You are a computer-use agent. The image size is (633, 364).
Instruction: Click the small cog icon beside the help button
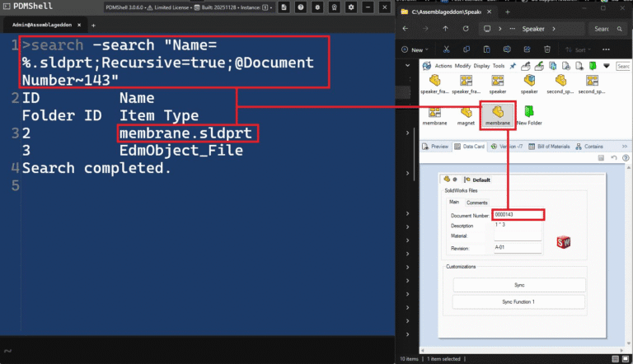tap(317, 7)
